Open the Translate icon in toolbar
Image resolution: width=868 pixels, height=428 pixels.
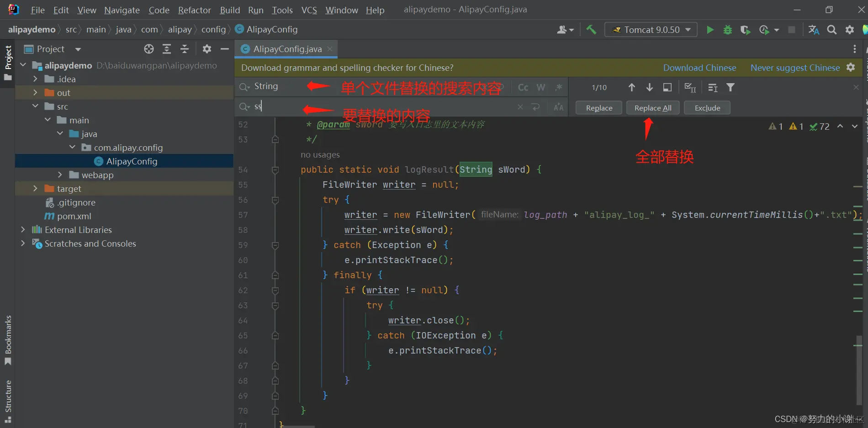[814, 30]
